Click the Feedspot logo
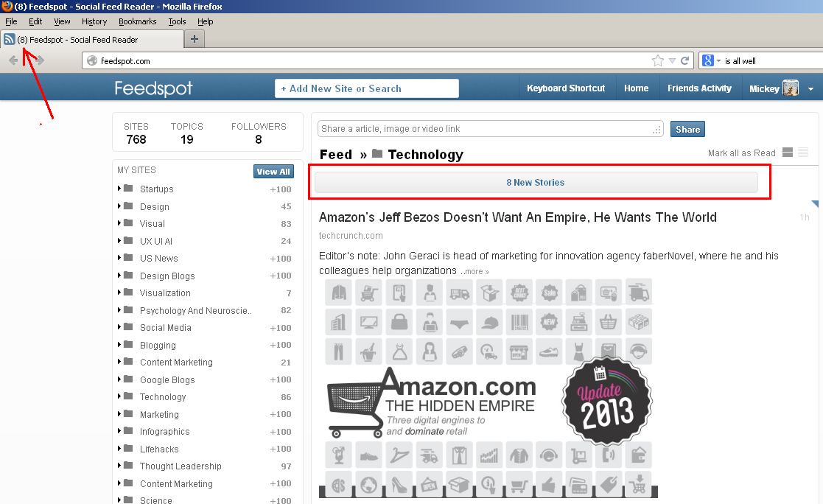Image resolution: width=823 pixels, height=504 pixels. point(154,88)
